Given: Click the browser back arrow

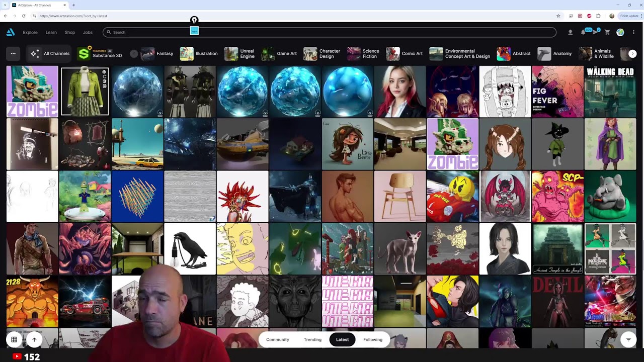Looking at the screenshot, I should (6, 16).
